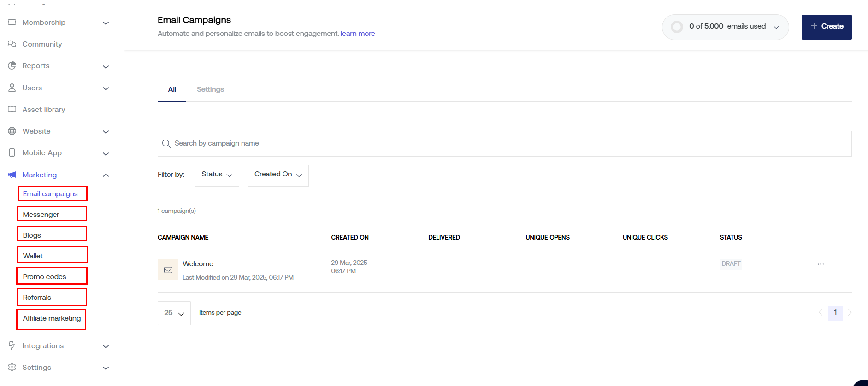The height and width of the screenshot is (386, 868).
Task: Change items per page from 25
Action: (174, 313)
